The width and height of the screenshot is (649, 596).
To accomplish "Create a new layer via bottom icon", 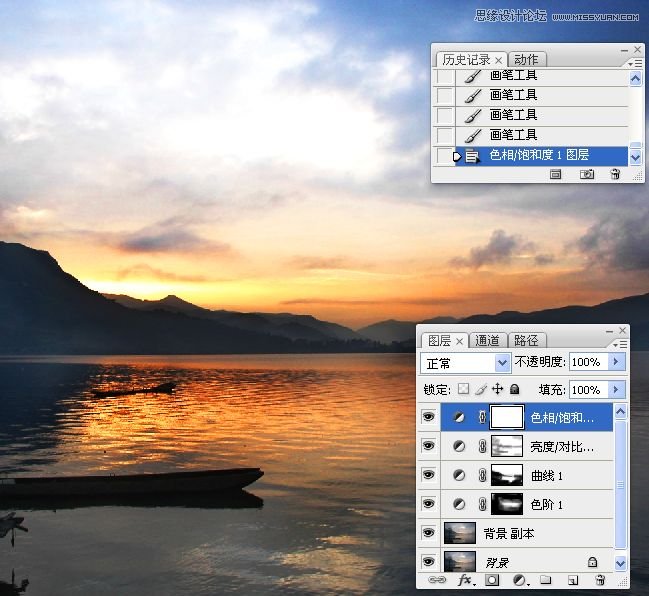I will (573, 580).
